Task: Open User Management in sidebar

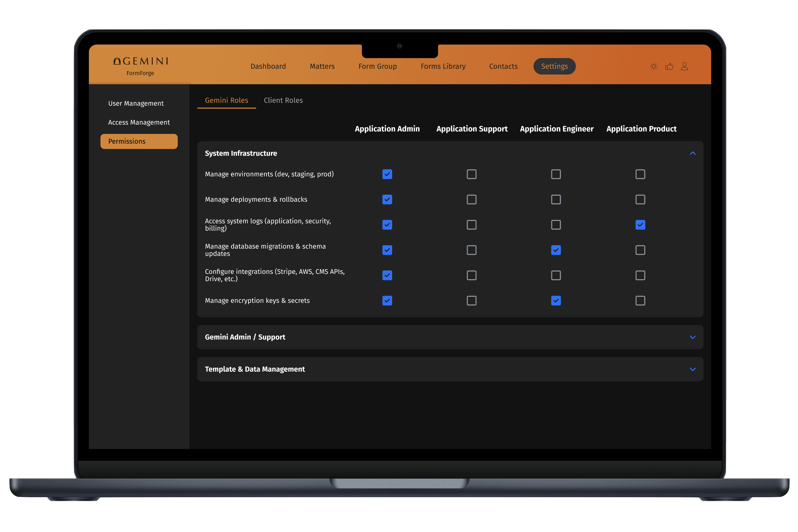Action: tap(136, 103)
